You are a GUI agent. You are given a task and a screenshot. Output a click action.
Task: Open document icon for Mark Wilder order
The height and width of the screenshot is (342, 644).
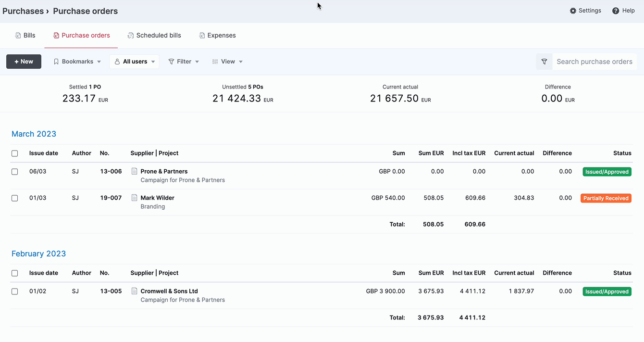(x=135, y=198)
